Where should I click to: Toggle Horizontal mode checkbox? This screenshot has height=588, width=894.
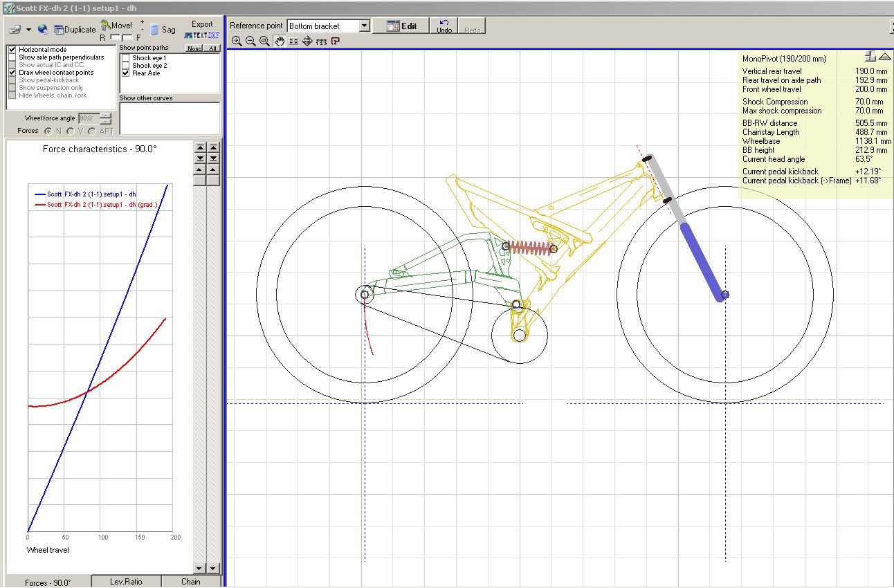[x=12, y=50]
